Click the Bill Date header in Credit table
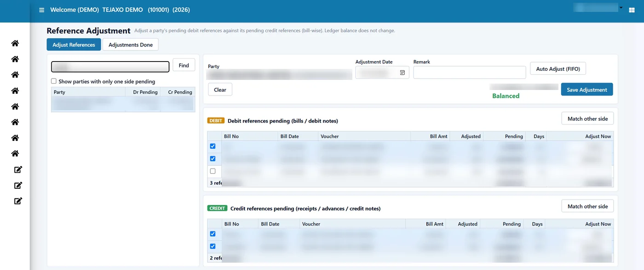644x270 pixels. click(x=279, y=224)
